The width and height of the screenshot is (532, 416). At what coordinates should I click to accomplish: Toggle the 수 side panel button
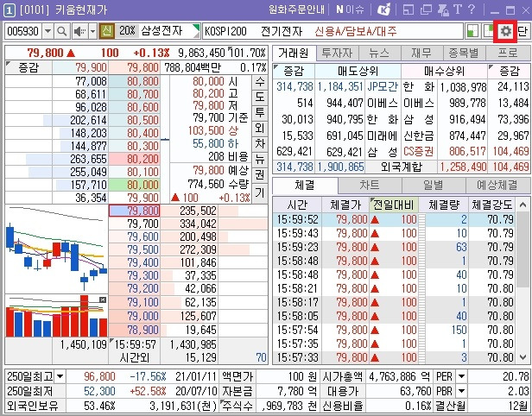click(x=260, y=82)
